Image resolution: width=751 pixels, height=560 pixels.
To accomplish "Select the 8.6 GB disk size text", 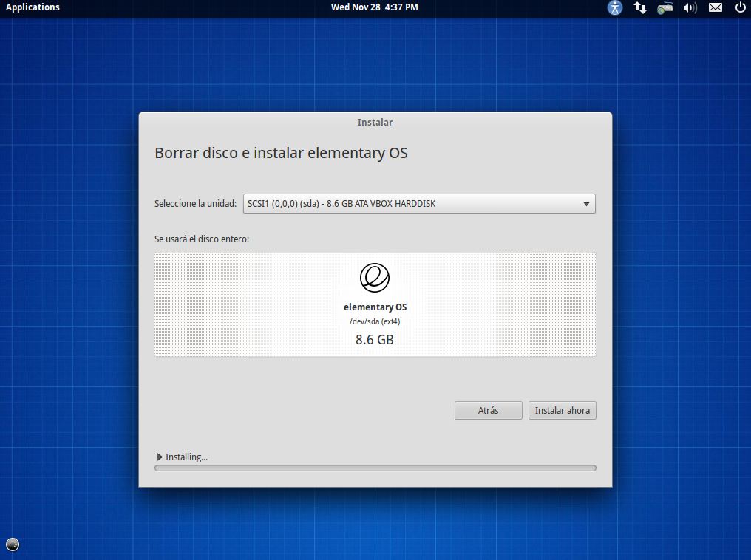I will pos(375,340).
